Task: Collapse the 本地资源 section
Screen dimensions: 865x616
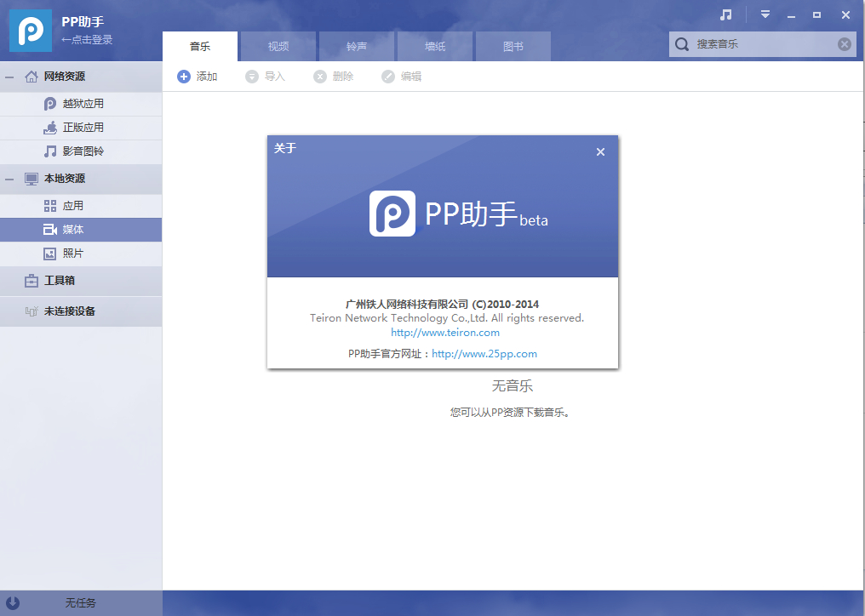Action: coord(9,179)
